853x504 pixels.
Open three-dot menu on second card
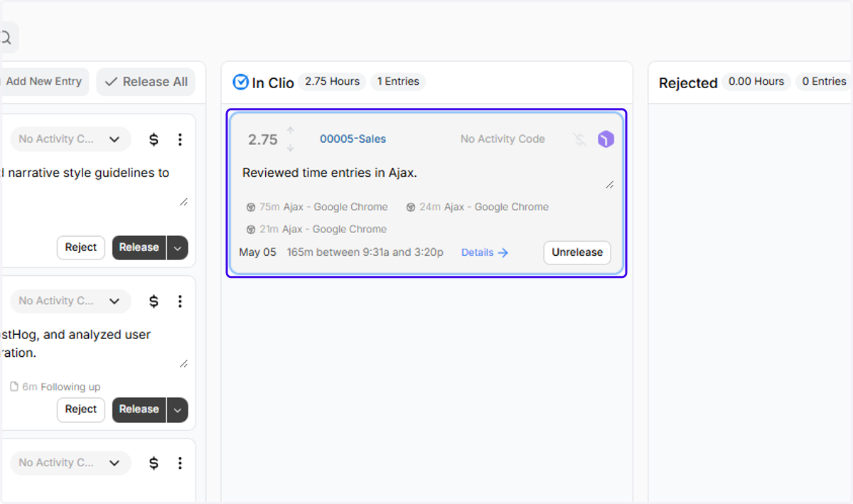click(180, 301)
